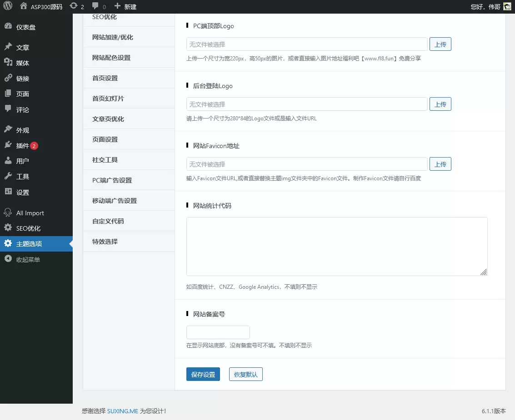
Task: Click the 收起菜单 collapse arrow icon
Action: pos(8,259)
